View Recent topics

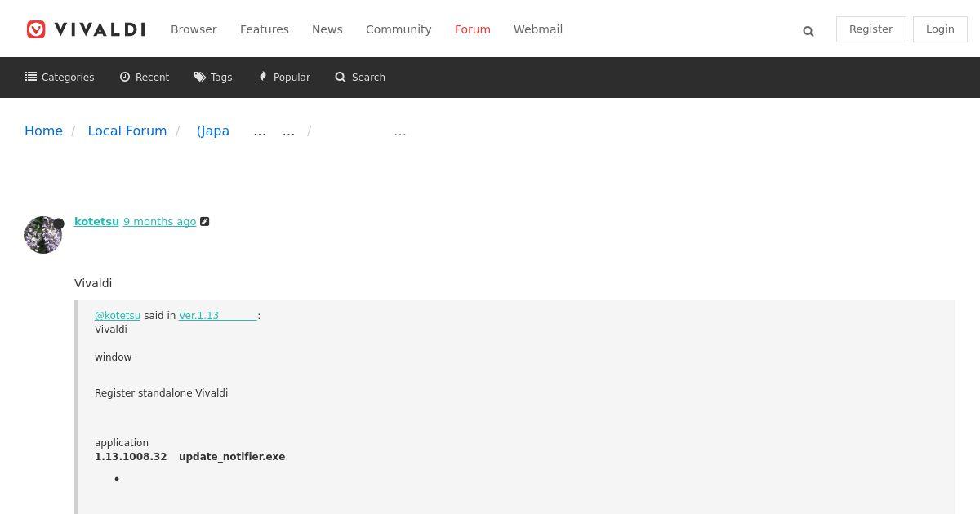click(145, 78)
